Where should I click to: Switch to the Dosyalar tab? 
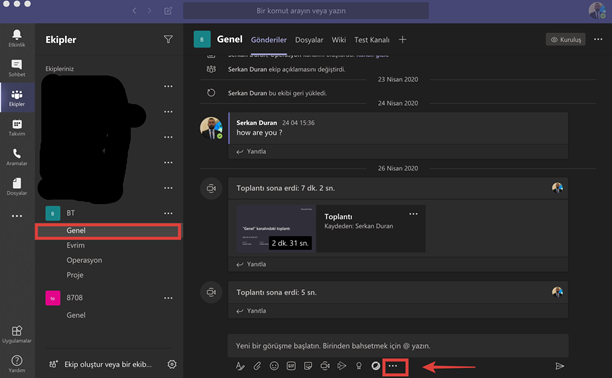pyautogui.click(x=309, y=40)
